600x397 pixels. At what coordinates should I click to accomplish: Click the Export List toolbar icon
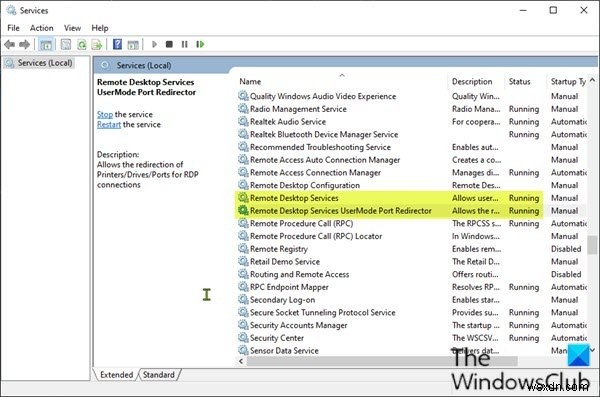[97, 44]
